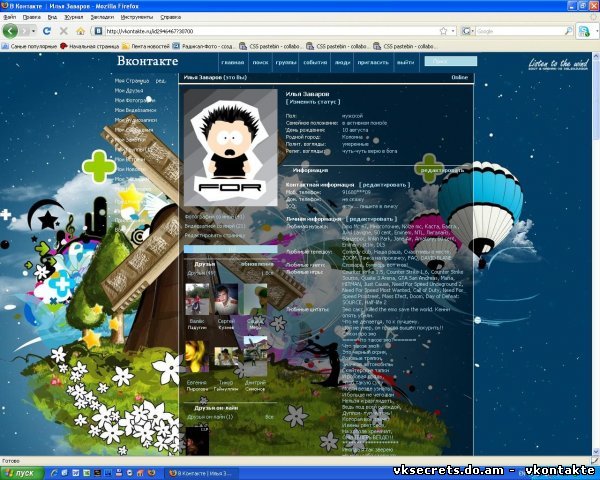The image size is (600, 480).
Task: Log out via the выйти tab
Action: point(406,62)
